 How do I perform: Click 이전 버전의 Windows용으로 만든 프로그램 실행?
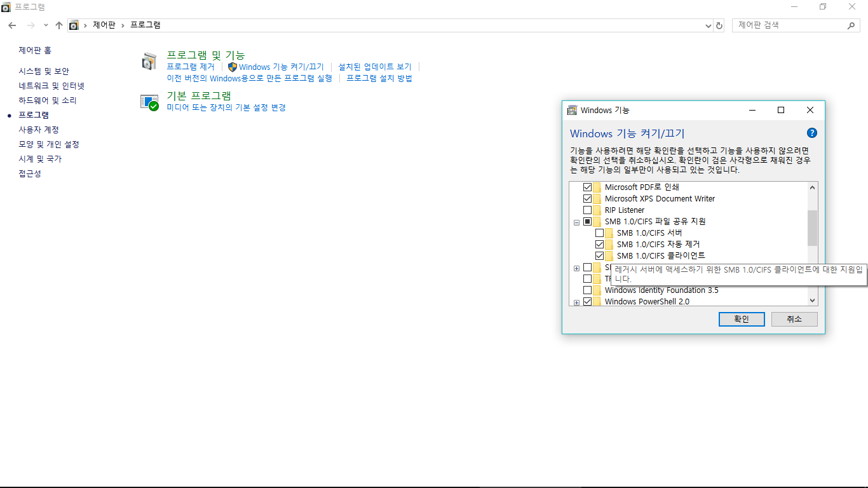249,78
